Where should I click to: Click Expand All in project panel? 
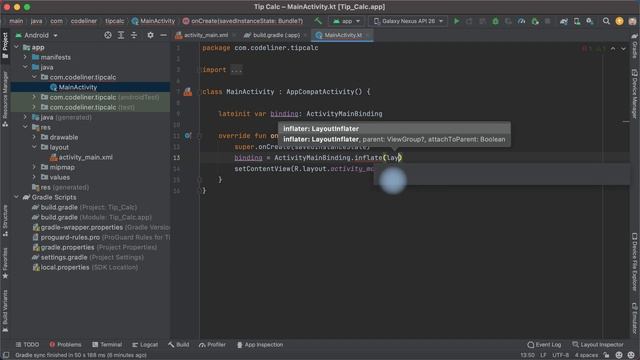[x=121, y=35]
